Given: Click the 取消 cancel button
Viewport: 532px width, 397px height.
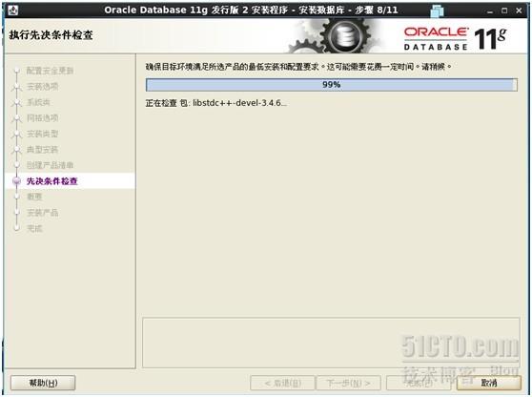Looking at the screenshot, I should pos(489,383).
